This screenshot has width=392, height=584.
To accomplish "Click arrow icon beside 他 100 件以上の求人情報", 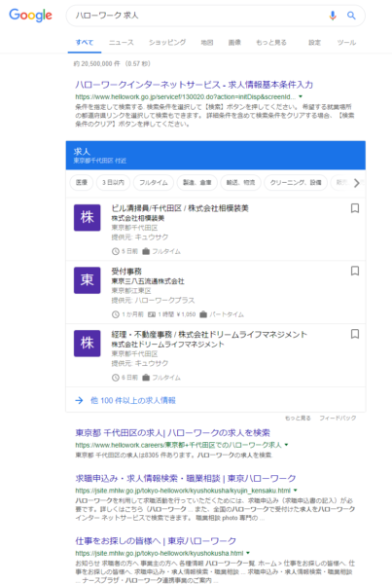I will tap(79, 400).
